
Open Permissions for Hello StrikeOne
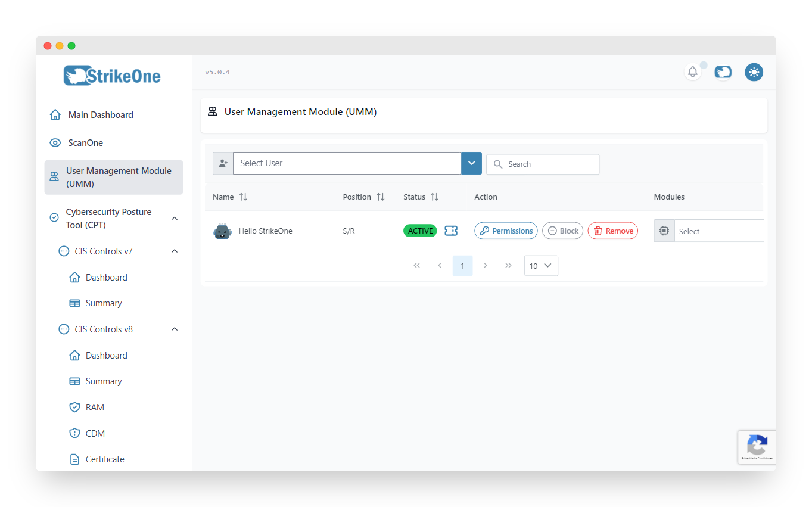pos(506,231)
